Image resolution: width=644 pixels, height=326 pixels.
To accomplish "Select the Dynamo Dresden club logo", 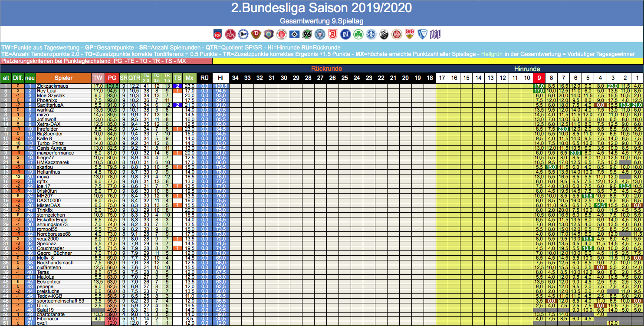I will [256, 34].
